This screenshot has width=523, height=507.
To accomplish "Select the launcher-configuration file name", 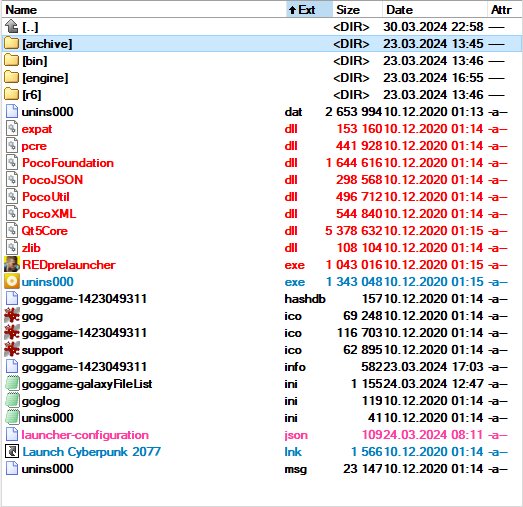I will pyautogui.click(x=85, y=435).
